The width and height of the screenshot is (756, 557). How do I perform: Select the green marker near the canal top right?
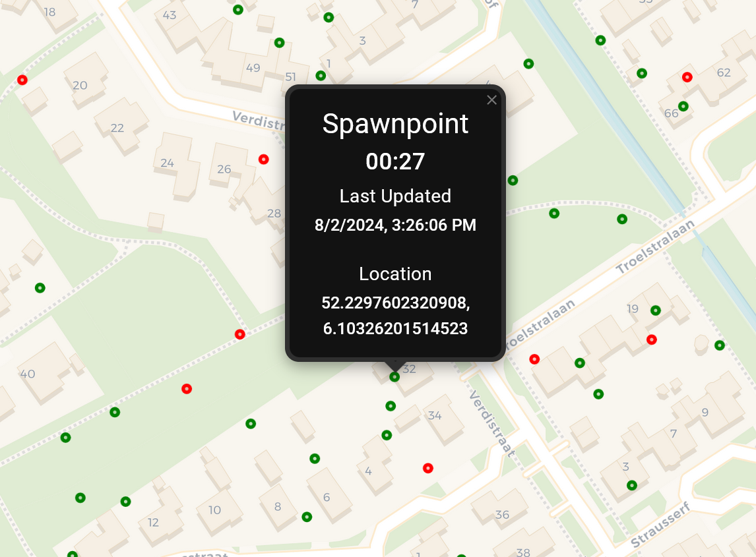tap(600, 40)
